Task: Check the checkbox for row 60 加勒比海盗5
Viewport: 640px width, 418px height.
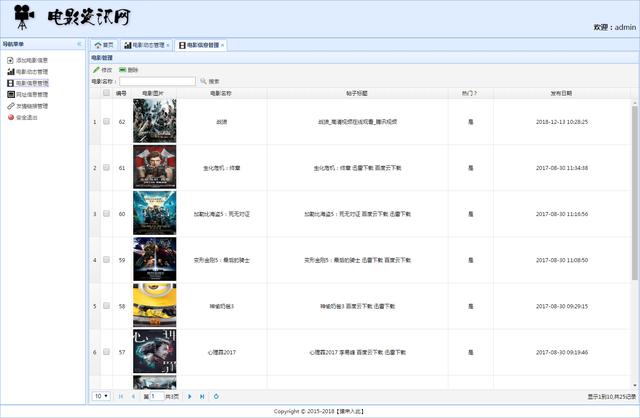Action: pyautogui.click(x=107, y=213)
